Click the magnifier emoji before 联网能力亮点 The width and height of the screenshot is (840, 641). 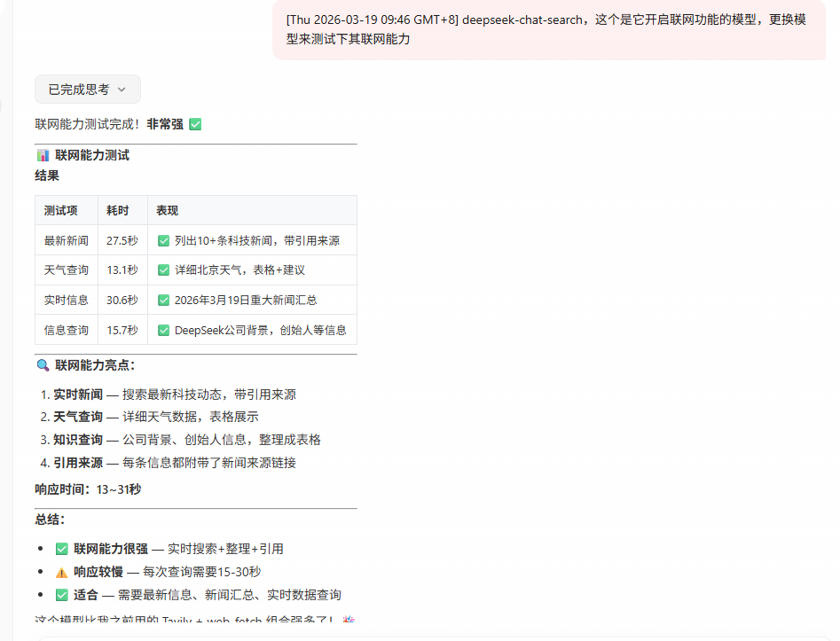point(43,365)
